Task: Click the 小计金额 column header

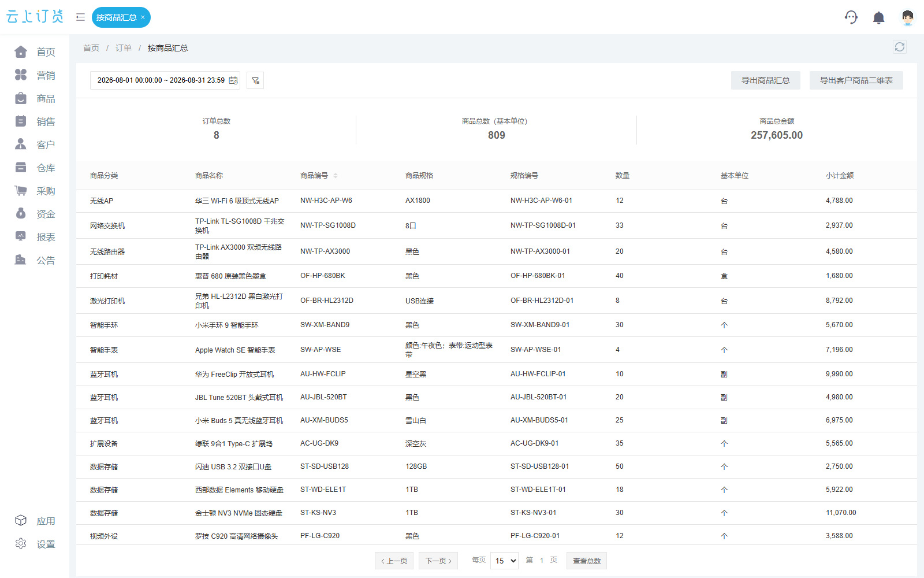Action: click(x=840, y=176)
